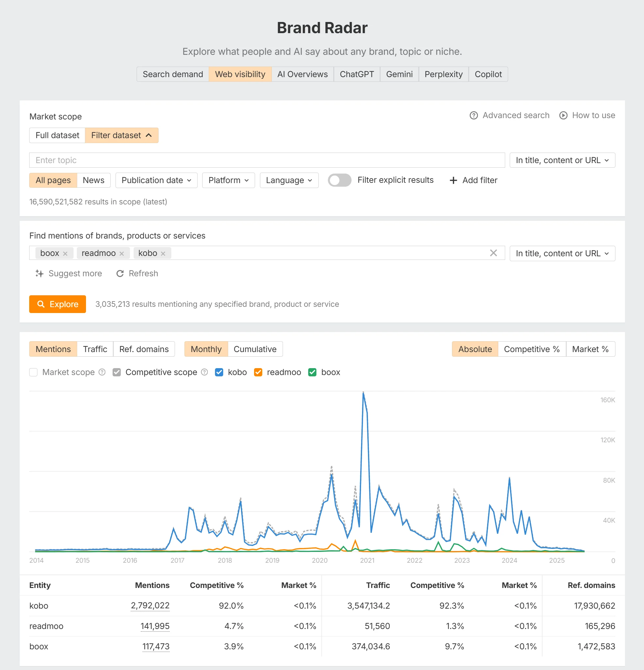The height and width of the screenshot is (670, 644).
Task: Click into the Enter topic field
Action: click(267, 160)
